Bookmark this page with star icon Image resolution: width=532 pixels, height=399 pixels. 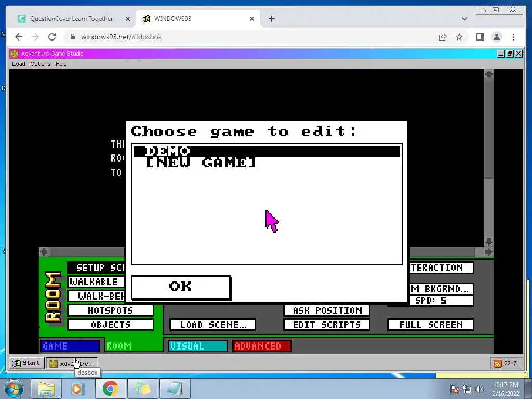[x=459, y=37]
